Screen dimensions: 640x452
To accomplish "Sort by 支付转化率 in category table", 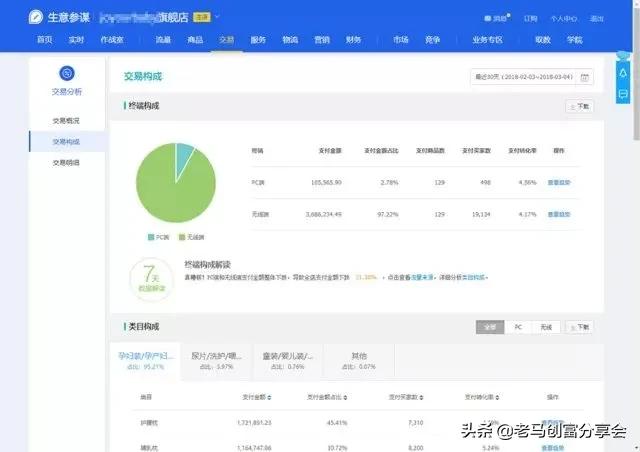I will (x=482, y=397).
